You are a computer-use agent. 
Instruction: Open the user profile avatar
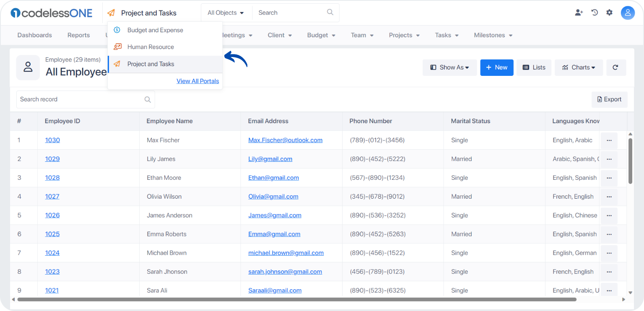(x=628, y=13)
